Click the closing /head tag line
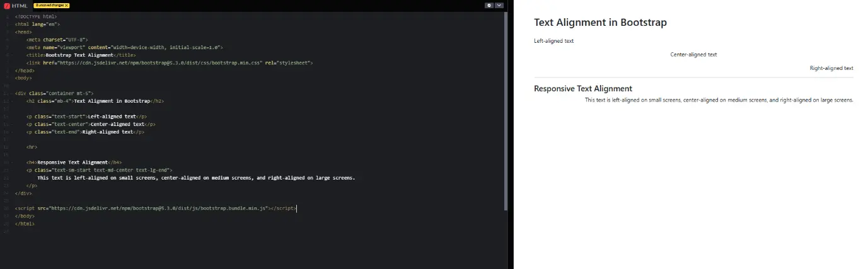 25,71
